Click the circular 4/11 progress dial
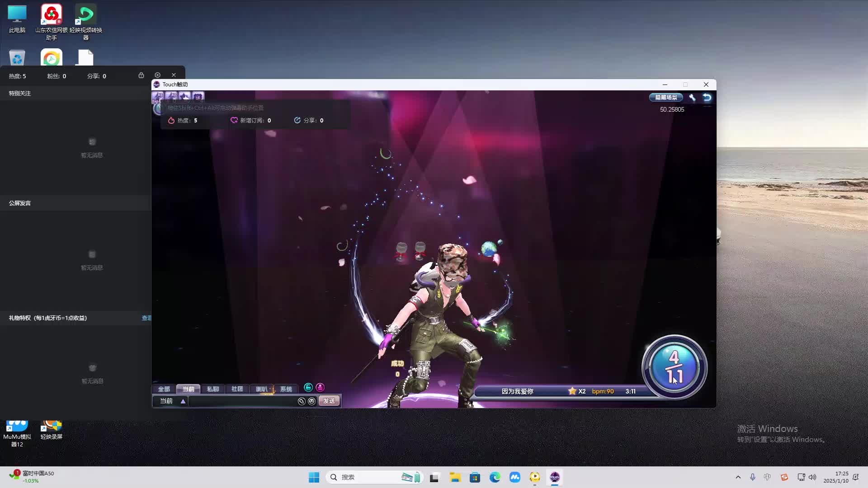868x488 pixels. tap(674, 367)
